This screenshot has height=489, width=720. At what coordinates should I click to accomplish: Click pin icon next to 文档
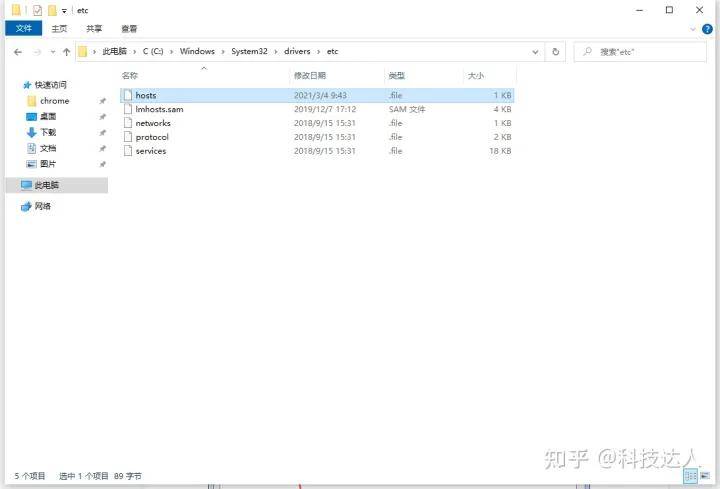[102, 148]
